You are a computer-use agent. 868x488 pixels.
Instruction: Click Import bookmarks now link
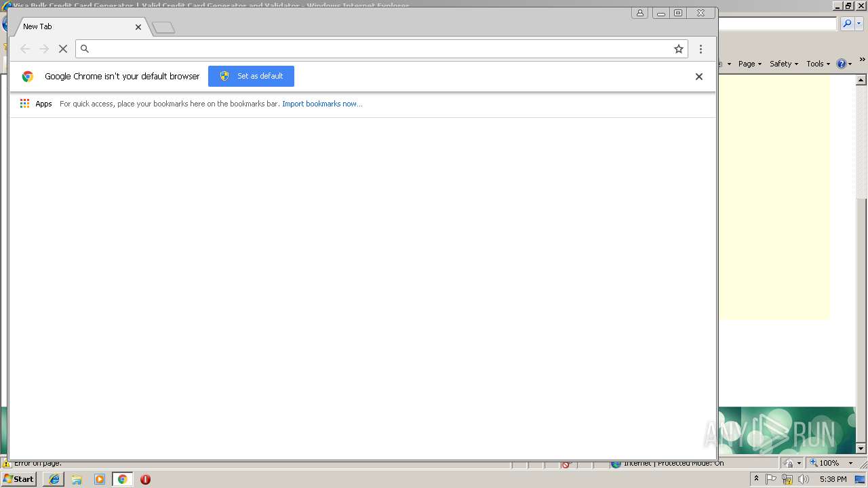322,104
